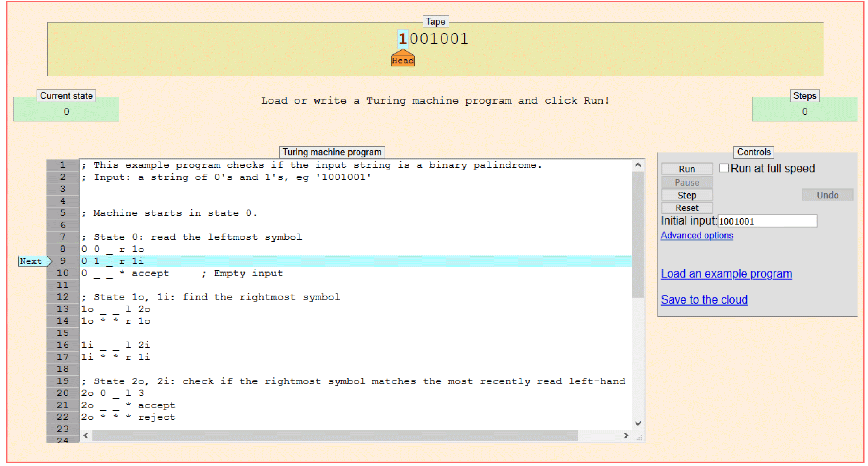Viewport: 868px width, 466px height.
Task: Click the Reset button
Action: click(686, 208)
